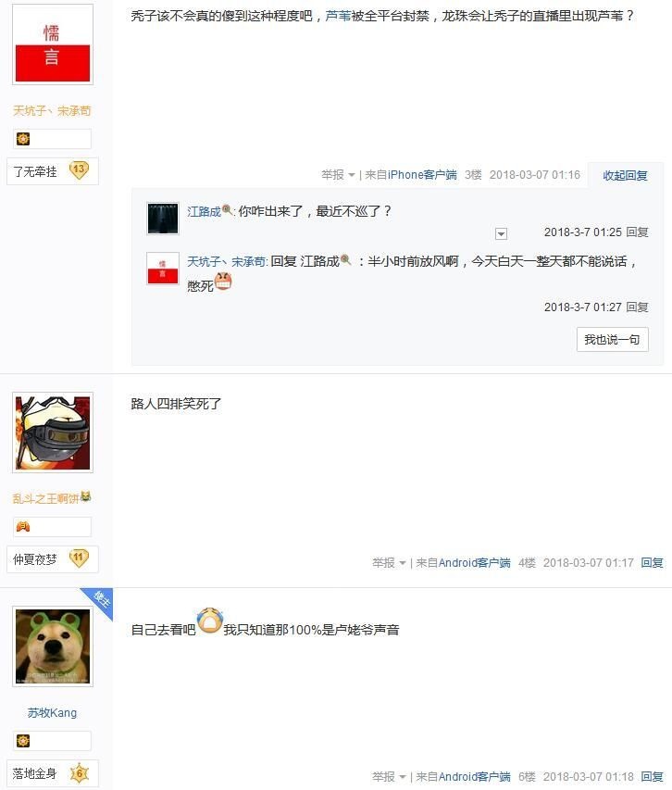Click the helmet avatar of 乱斗之王
Screen dimensions: 672x790
pos(53,433)
